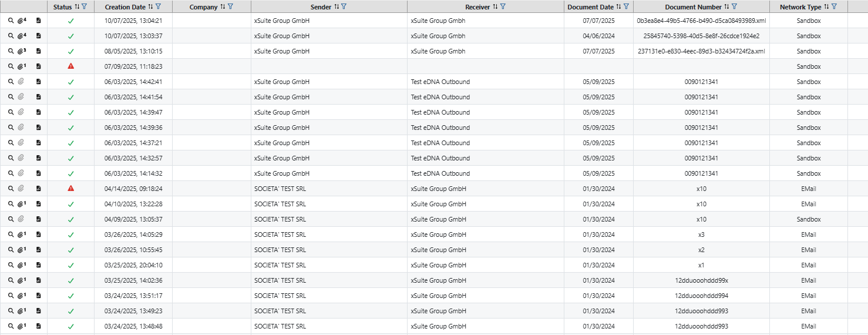Filter the Document Number column
This screenshot has height=335, width=868.
tap(734, 6)
